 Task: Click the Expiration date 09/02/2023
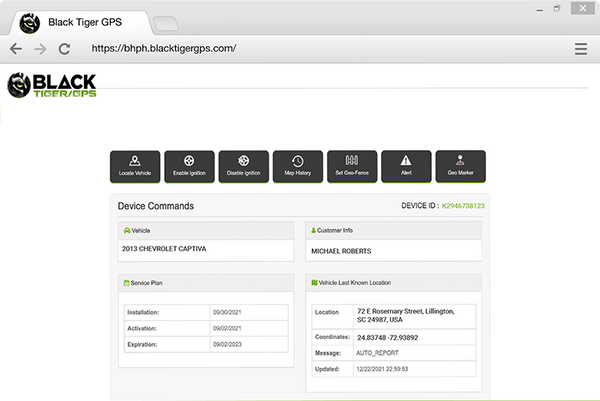227,345
